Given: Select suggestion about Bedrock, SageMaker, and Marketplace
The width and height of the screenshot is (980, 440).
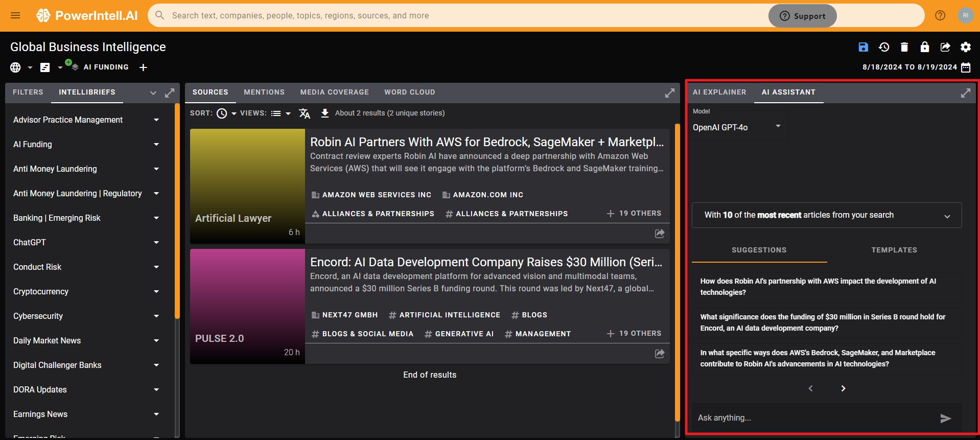Looking at the screenshot, I should point(827,358).
